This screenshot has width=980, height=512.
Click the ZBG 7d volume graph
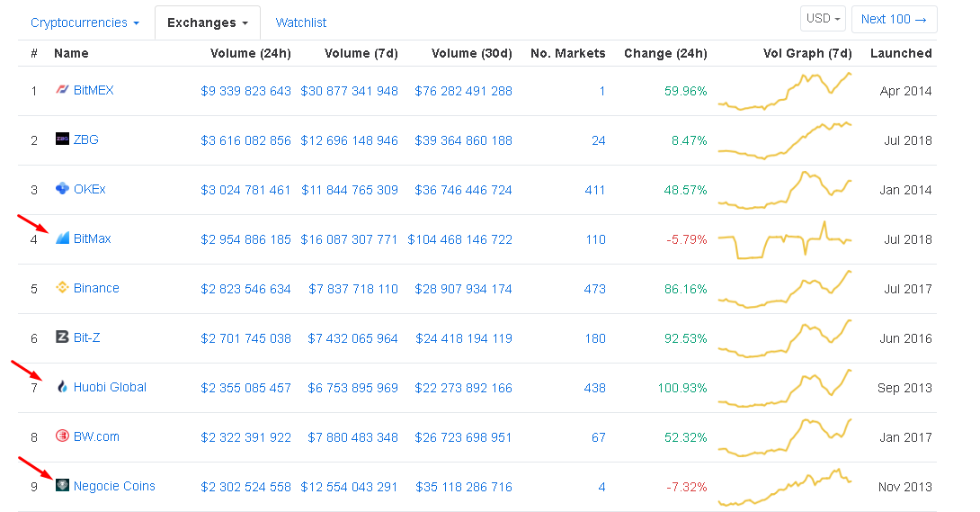(785, 140)
